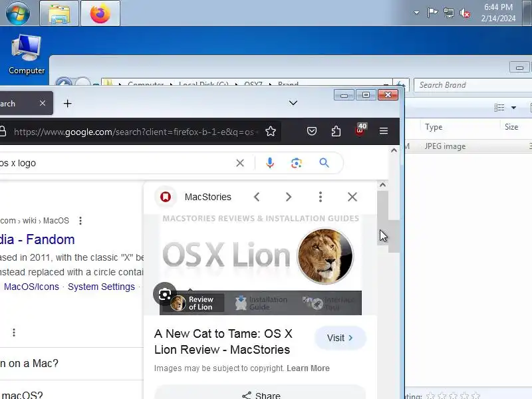532x399 pixels.
Task: Open the Fandom search result link
Action: click(37, 239)
